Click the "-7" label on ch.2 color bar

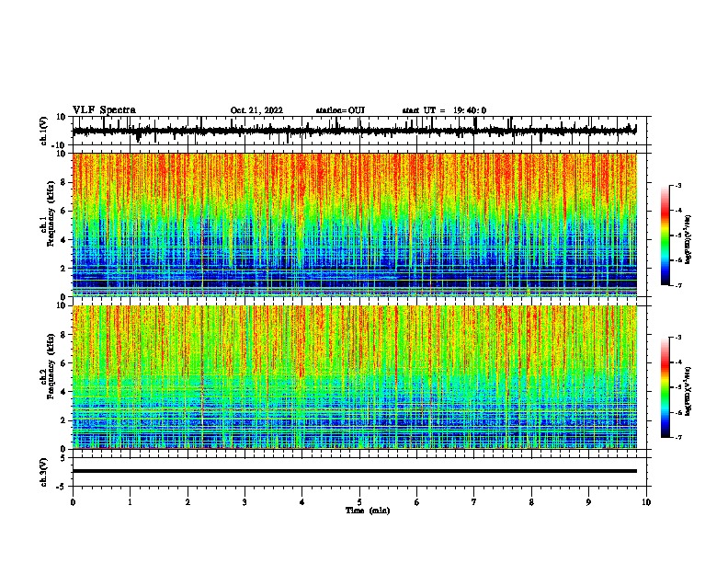[677, 437]
